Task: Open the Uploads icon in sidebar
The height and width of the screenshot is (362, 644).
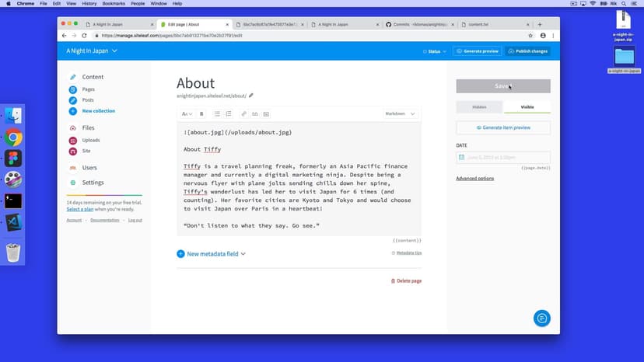Action: click(73, 141)
